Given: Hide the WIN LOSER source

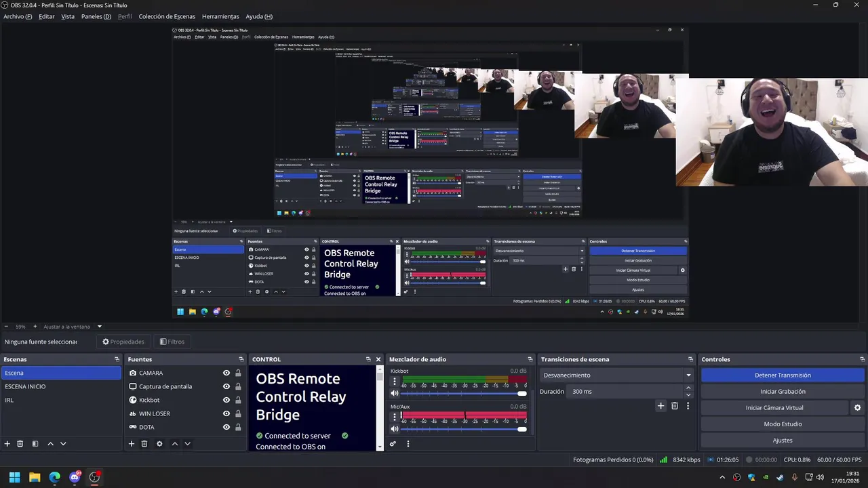Looking at the screenshot, I should [226, 413].
